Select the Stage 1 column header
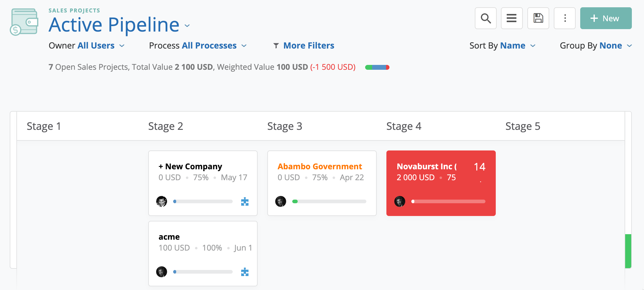644x290 pixels. point(44,126)
